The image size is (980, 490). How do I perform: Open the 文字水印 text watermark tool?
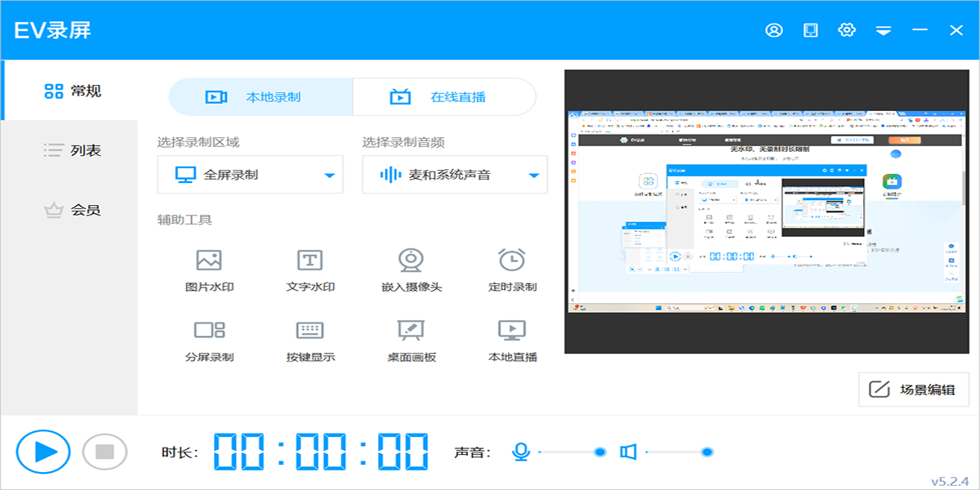pyautogui.click(x=310, y=261)
